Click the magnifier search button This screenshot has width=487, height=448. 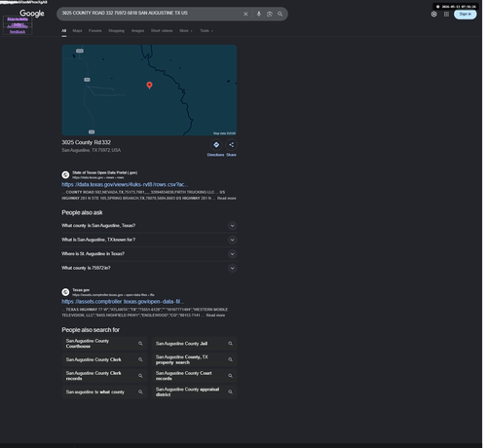281,14
